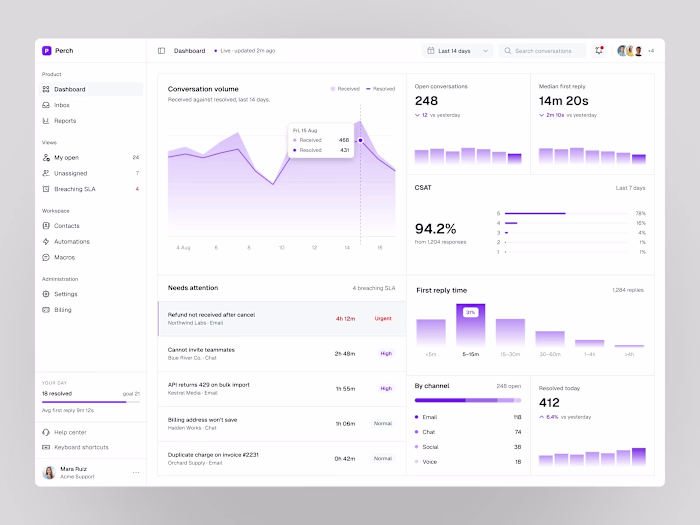Open the 'Billing address won't save' ticket
The height and width of the screenshot is (525, 700).
[x=282, y=424]
